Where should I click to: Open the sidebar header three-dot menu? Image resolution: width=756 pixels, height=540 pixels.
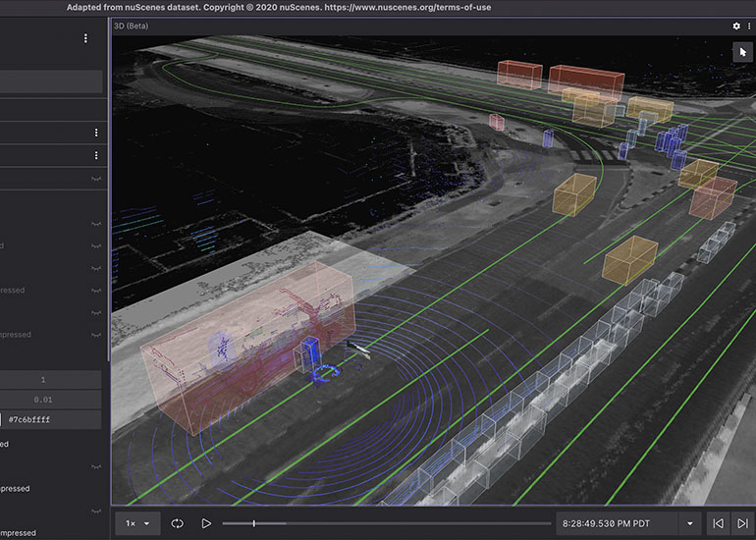point(85,38)
